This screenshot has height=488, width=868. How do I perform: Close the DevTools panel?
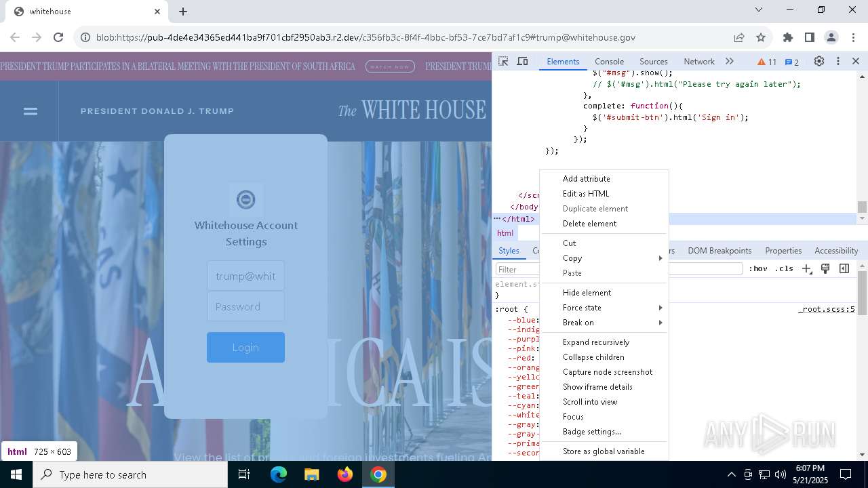tap(856, 61)
